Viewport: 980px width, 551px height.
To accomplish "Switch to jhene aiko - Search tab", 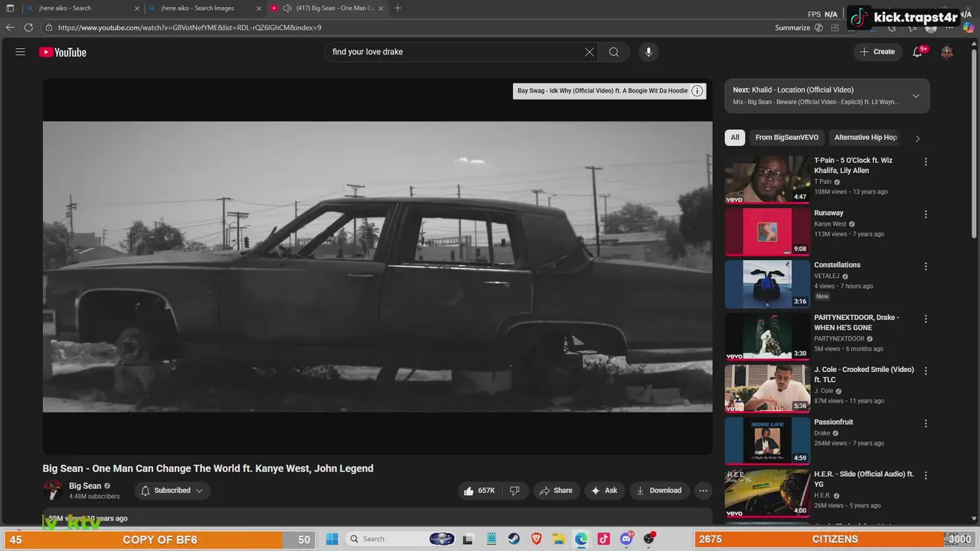I will tap(82, 8).
